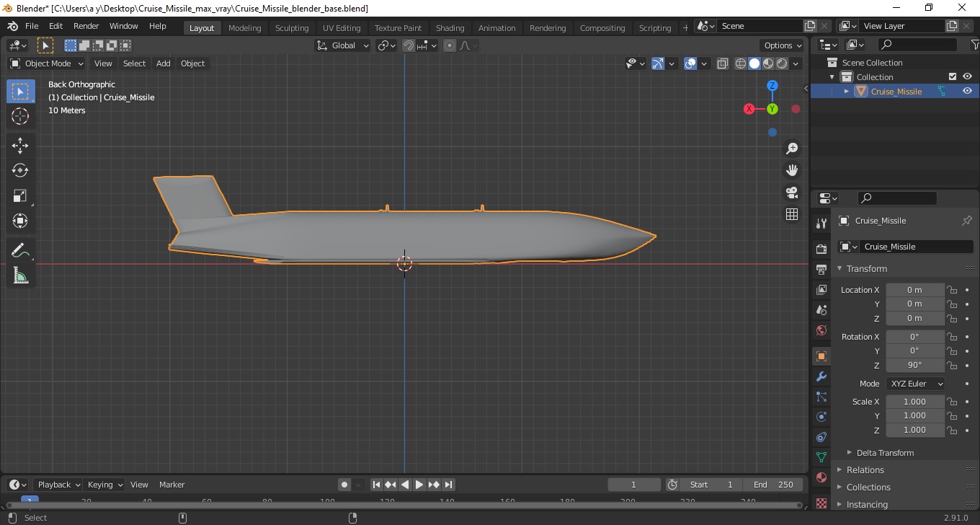Open the Add menu in viewport header
The image size is (980, 525).
coord(164,63)
